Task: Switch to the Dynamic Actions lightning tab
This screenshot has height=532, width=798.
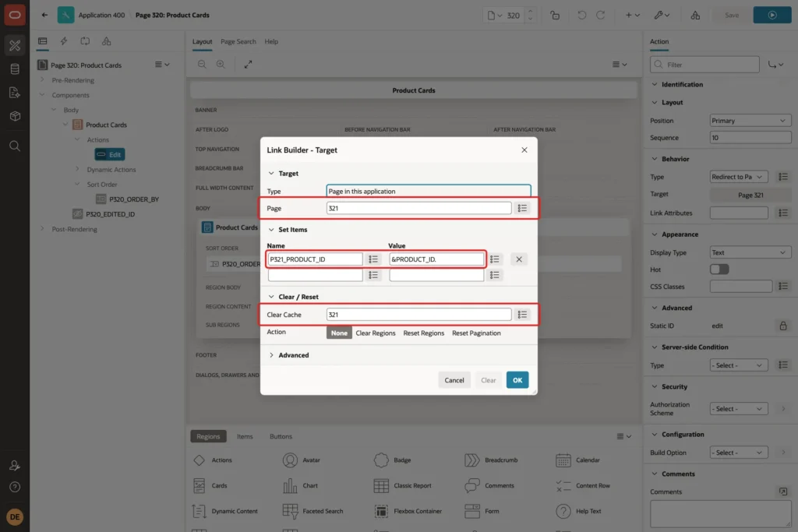Action: coord(64,41)
